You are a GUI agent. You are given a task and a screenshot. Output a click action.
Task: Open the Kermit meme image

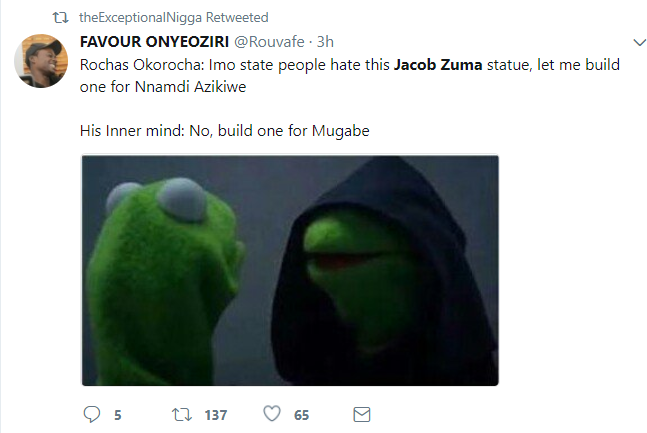click(x=290, y=270)
